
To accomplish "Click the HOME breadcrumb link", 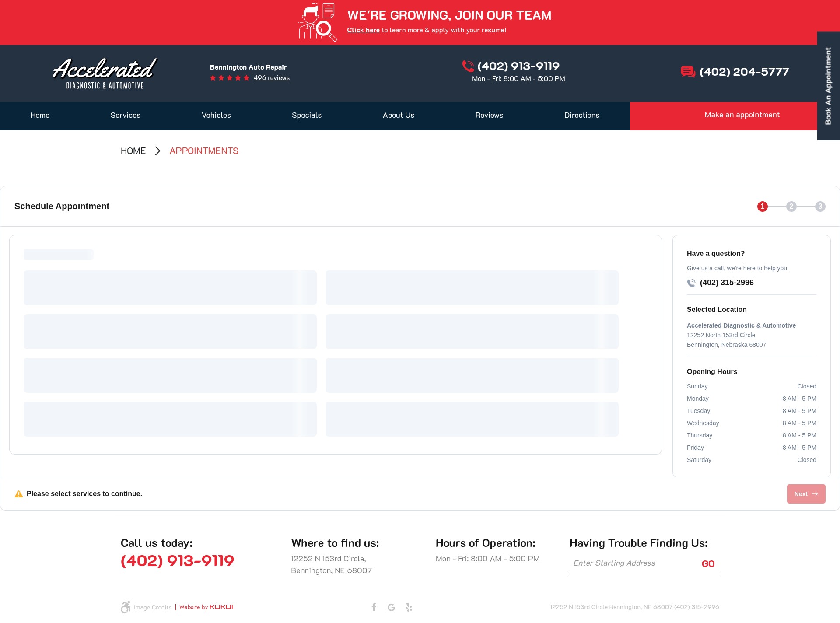I will tap(133, 151).
